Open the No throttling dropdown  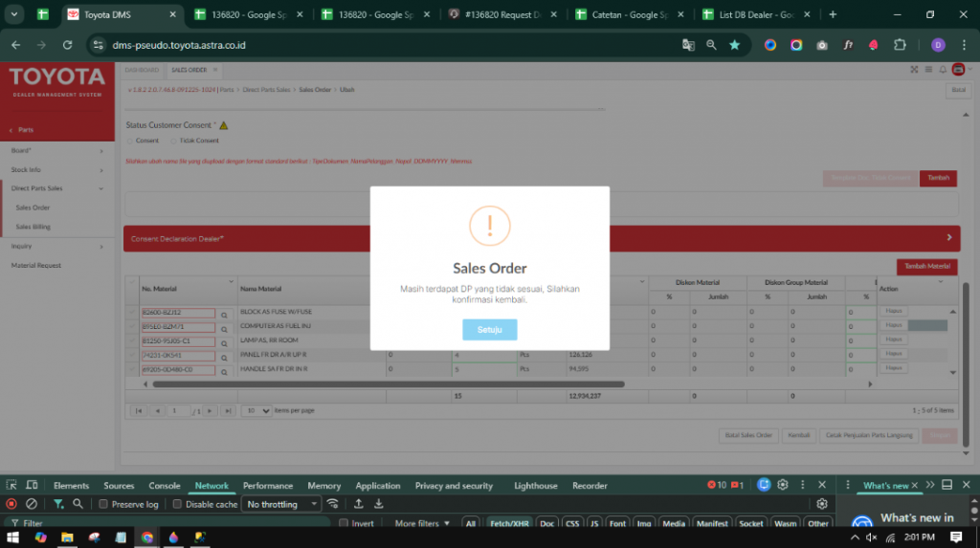tap(282, 504)
